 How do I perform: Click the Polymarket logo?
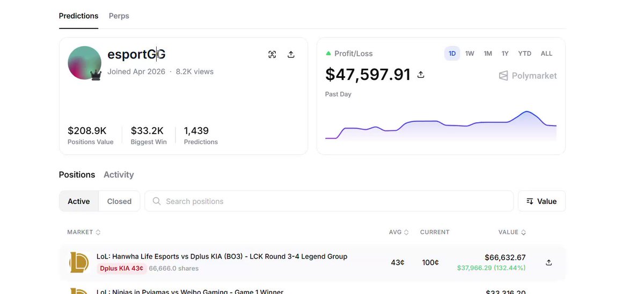[528, 76]
